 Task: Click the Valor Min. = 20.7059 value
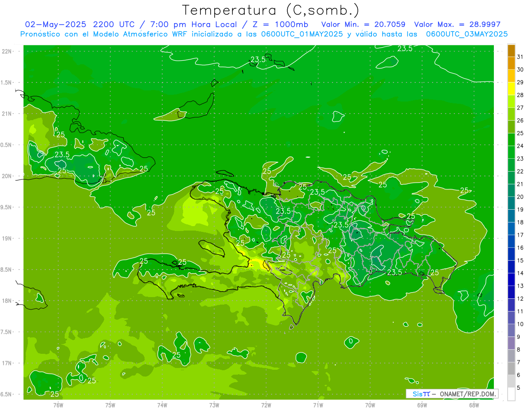363,24
